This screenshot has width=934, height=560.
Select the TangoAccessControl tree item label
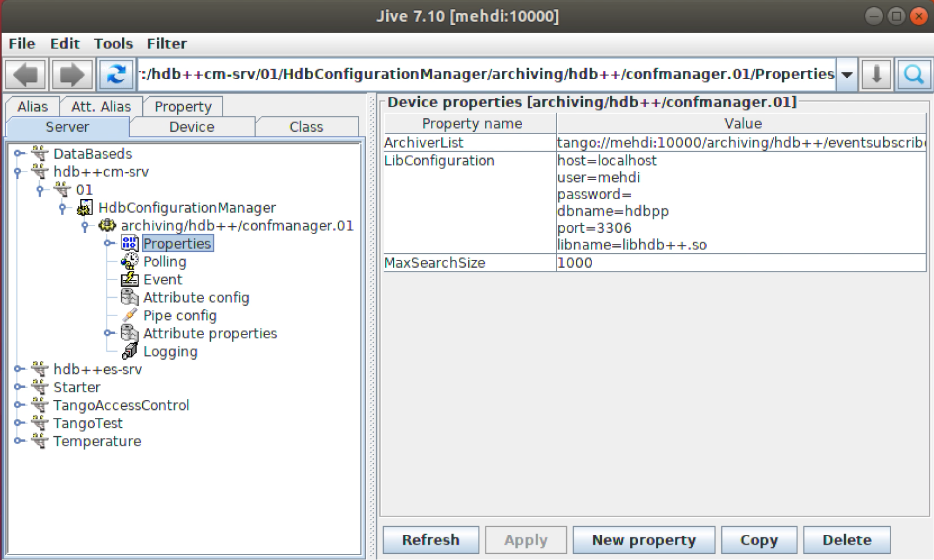point(121,405)
